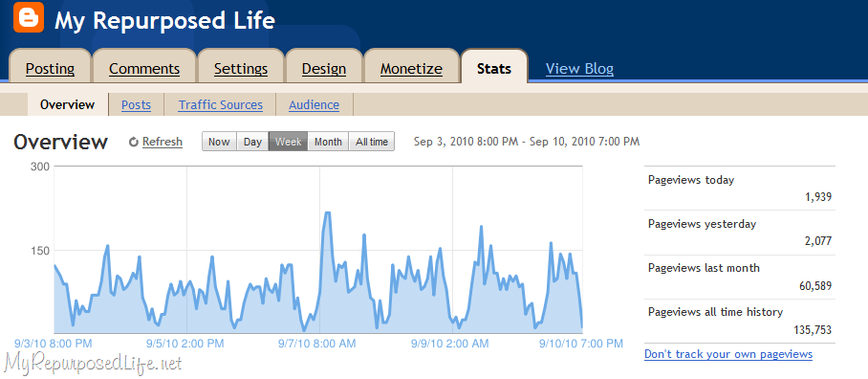Click the refresh arrow icon
868x379 pixels.
134,142
